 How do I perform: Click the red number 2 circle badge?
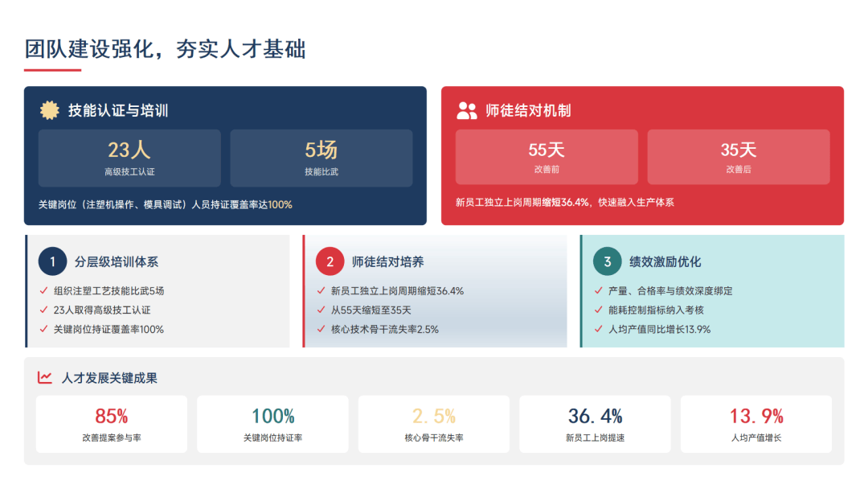click(330, 261)
